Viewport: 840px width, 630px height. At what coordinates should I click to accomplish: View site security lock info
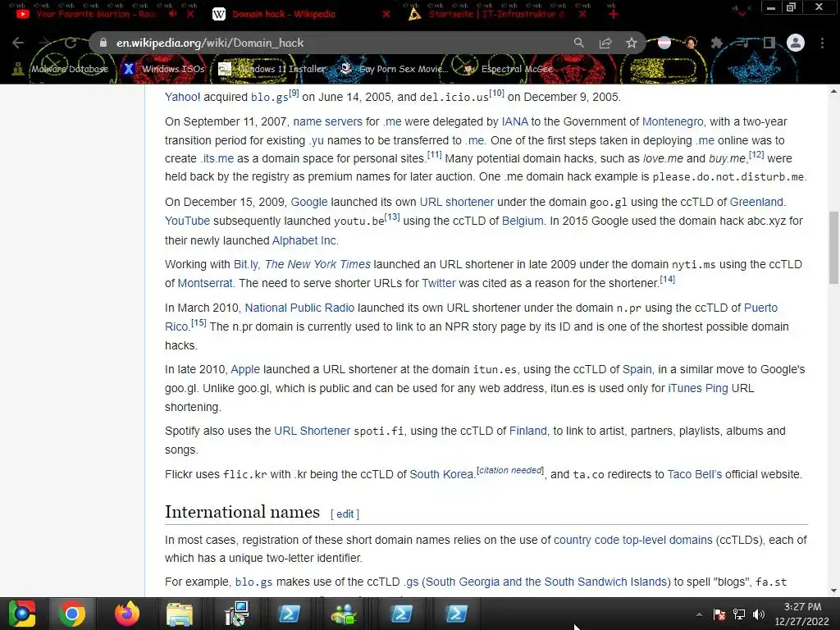[x=103, y=43]
